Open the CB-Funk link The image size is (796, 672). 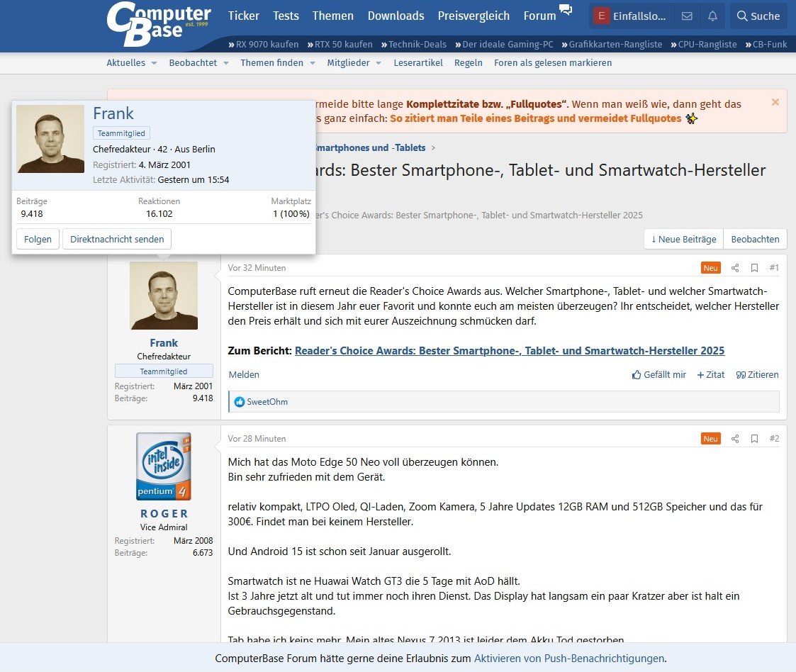click(x=766, y=44)
